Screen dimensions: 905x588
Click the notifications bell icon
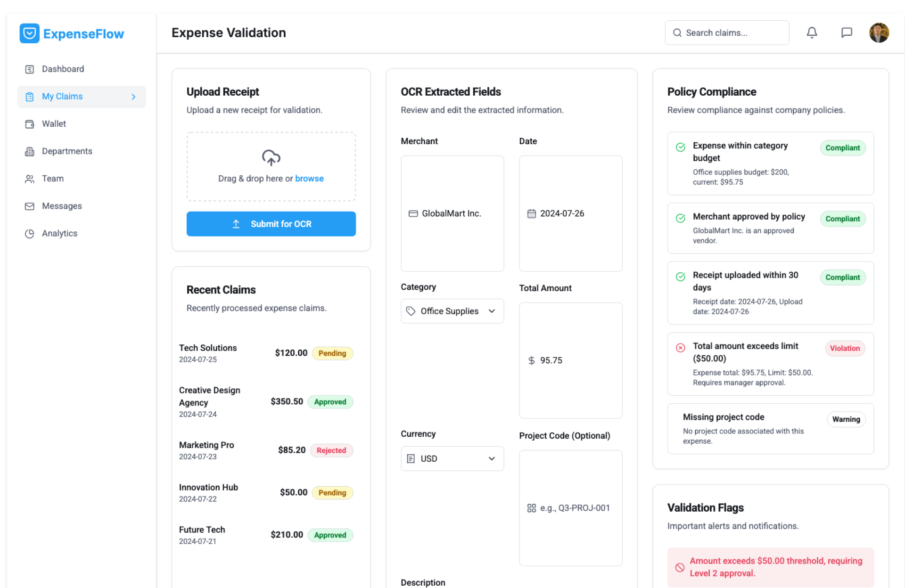pyautogui.click(x=812, y=33)
